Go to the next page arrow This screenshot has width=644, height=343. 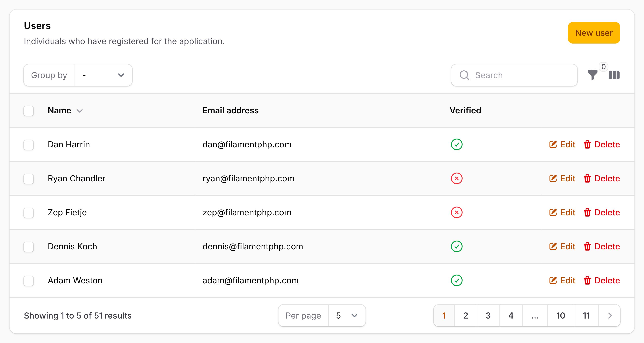click(609, 316)
